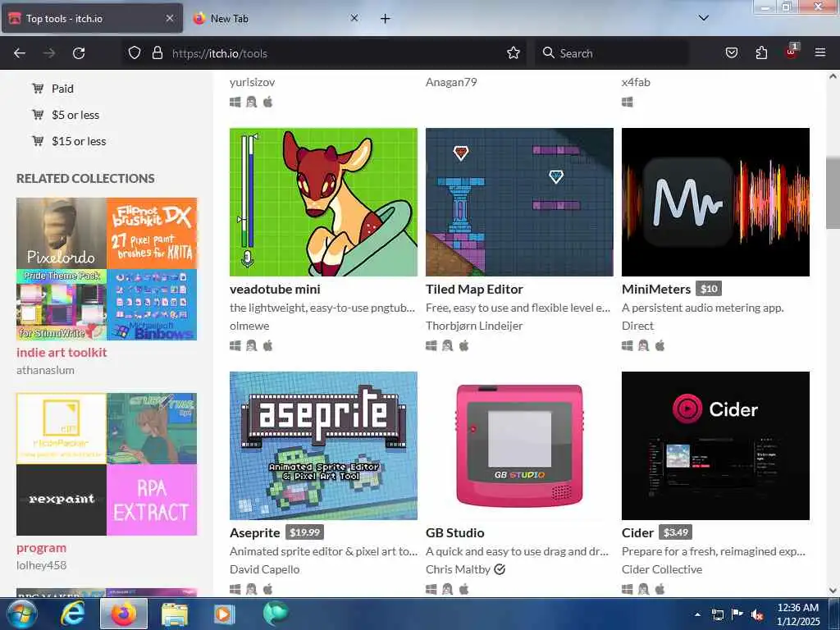Open the list all tabs dropdown
The width and height of the screenshot is (840, 630).
pos(704,18)
